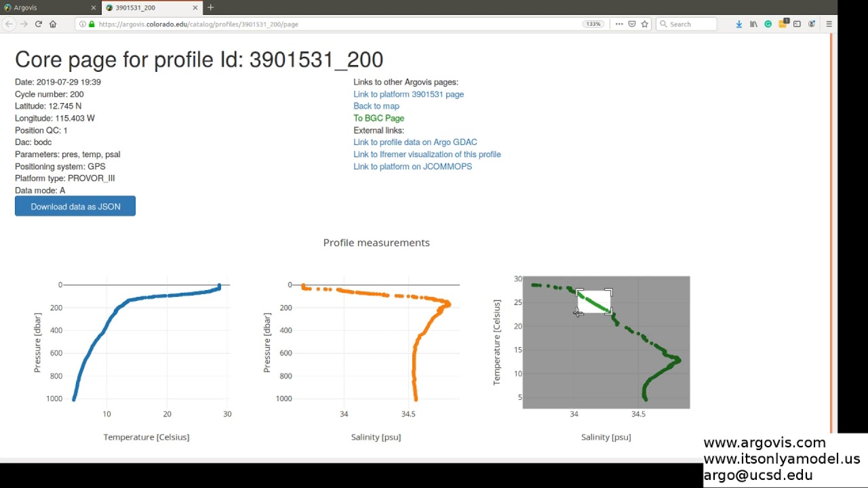This screenshot has width=868, height=488.
Task: Open a new tab with plus button
Action: [210, 7]
